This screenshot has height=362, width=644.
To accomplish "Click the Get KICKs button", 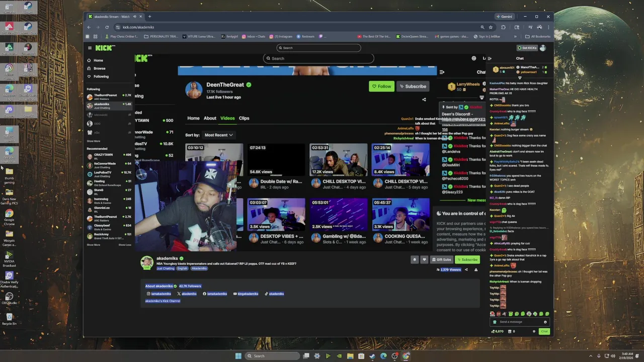I will (x=527, y=48).
